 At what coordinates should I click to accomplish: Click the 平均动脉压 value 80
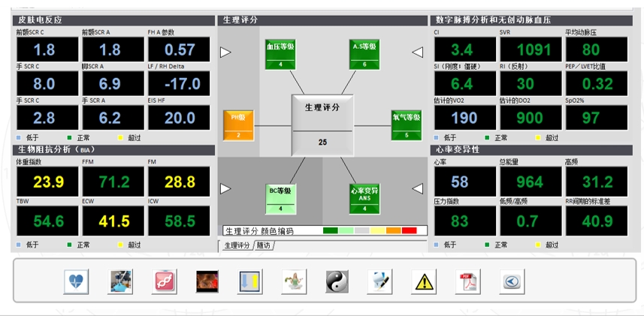[x=597, y=50]
